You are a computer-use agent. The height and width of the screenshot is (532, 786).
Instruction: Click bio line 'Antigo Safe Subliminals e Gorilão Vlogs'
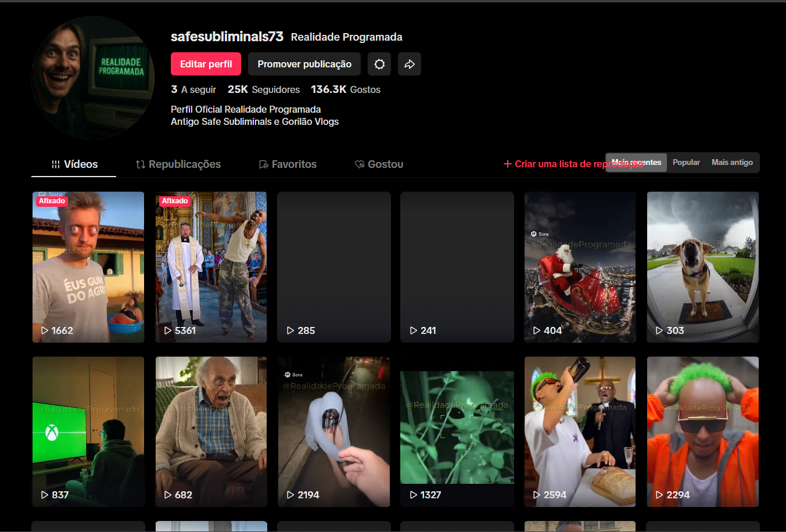[x=254, y=121]
